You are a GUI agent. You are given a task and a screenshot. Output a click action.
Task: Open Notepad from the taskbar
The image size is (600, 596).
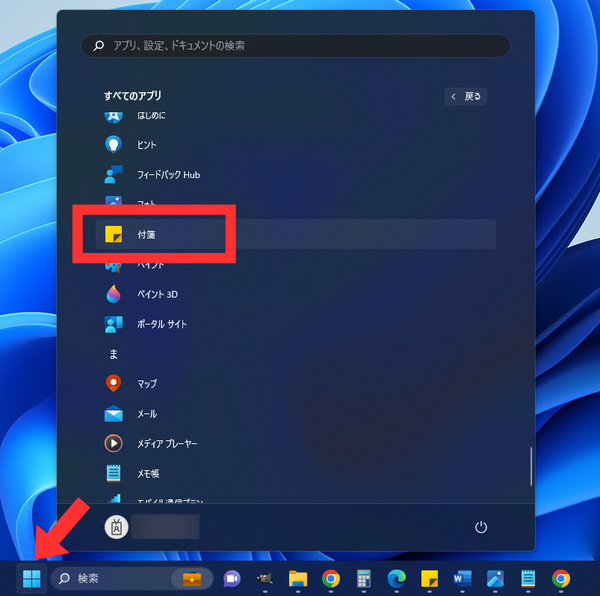tap(528, 578)
